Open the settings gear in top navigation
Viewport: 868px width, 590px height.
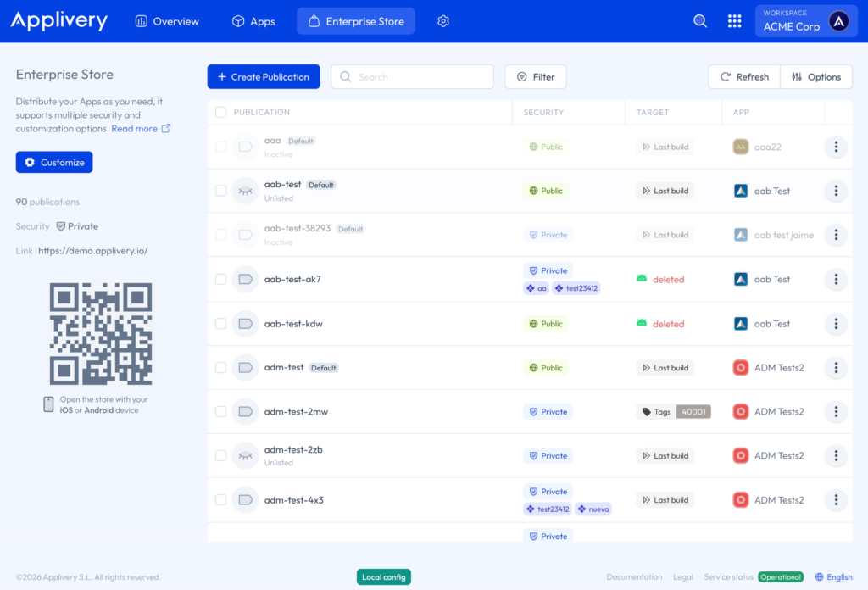click(443, 21)
